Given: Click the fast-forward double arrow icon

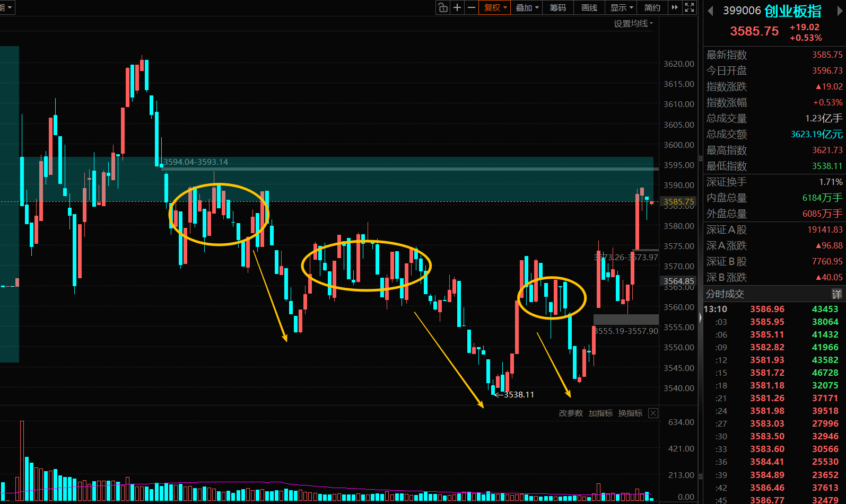Looking at the screenshot, I should 675,7.
